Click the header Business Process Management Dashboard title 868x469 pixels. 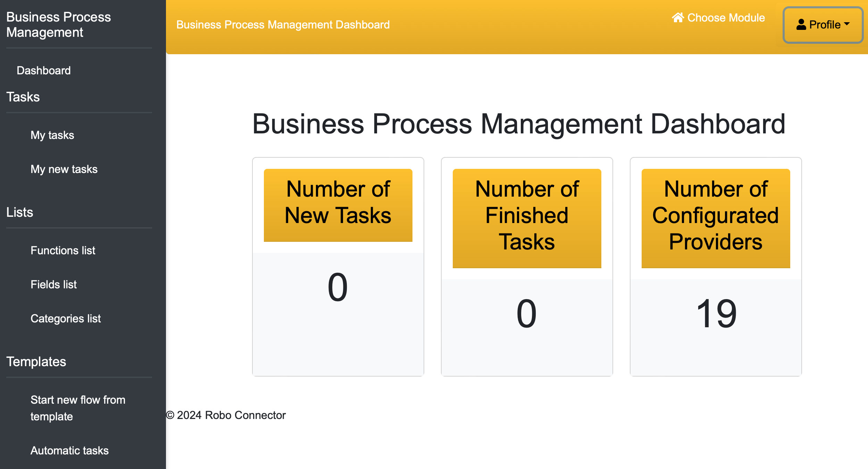pyautogui.click(x=283, y=25)
